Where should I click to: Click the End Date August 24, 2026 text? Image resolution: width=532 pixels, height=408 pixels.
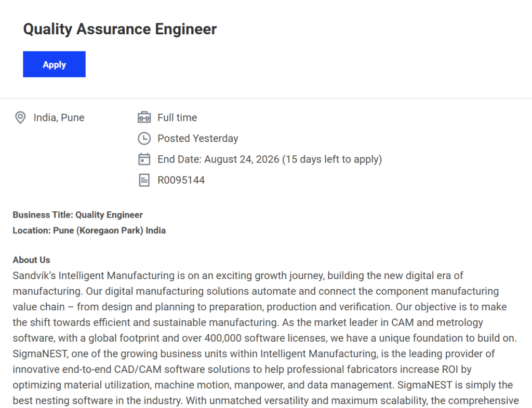[x=270, y=159]
